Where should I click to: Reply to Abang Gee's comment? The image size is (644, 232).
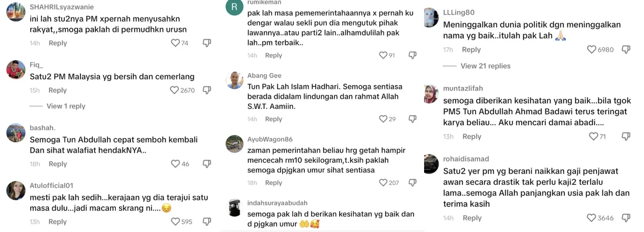273,119
